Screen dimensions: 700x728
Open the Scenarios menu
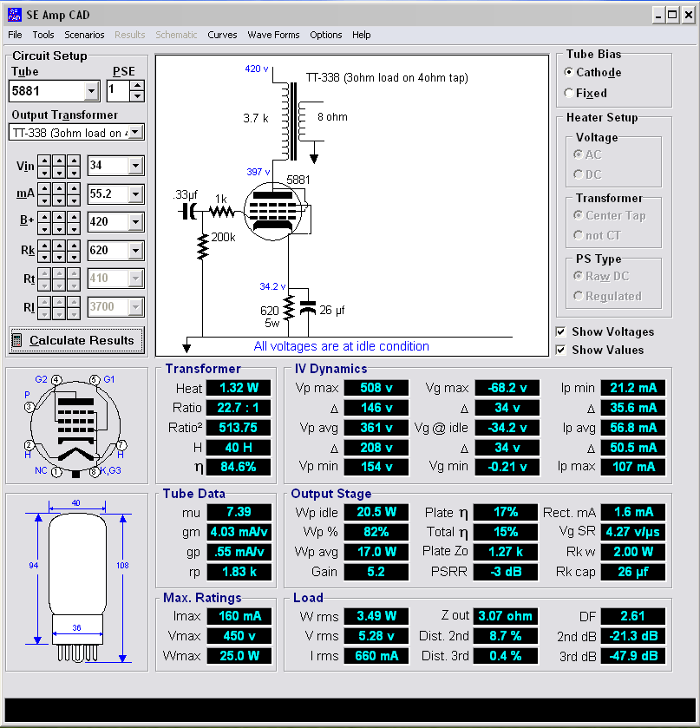pos(84,35)
